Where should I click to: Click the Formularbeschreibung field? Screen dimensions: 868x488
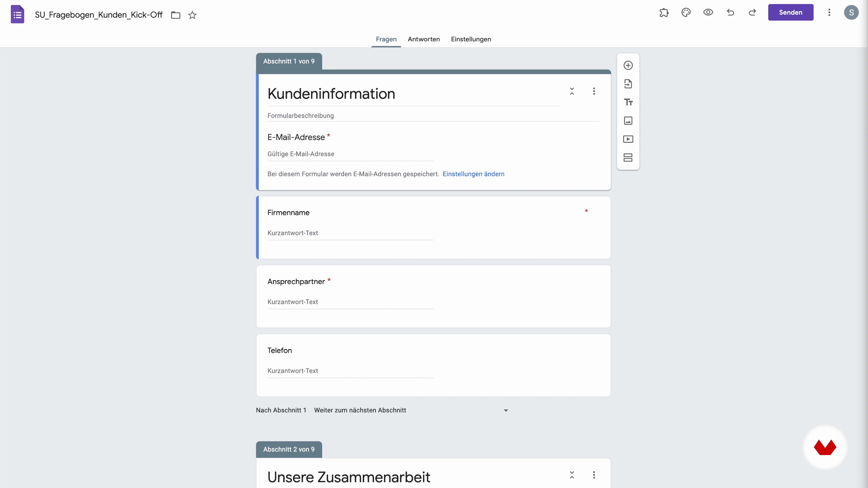[433, 115]
